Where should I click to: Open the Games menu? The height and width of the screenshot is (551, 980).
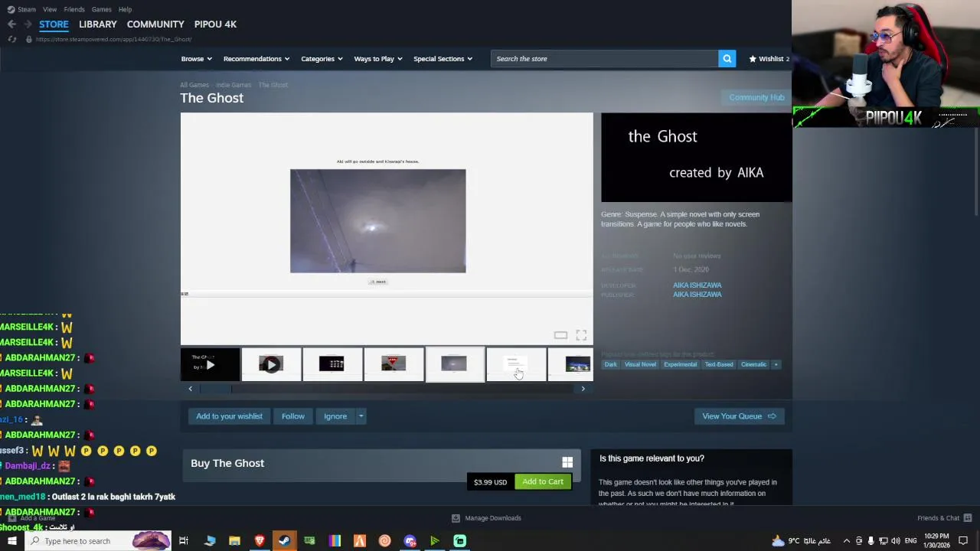pyautogui.click(x=101, y=9)
